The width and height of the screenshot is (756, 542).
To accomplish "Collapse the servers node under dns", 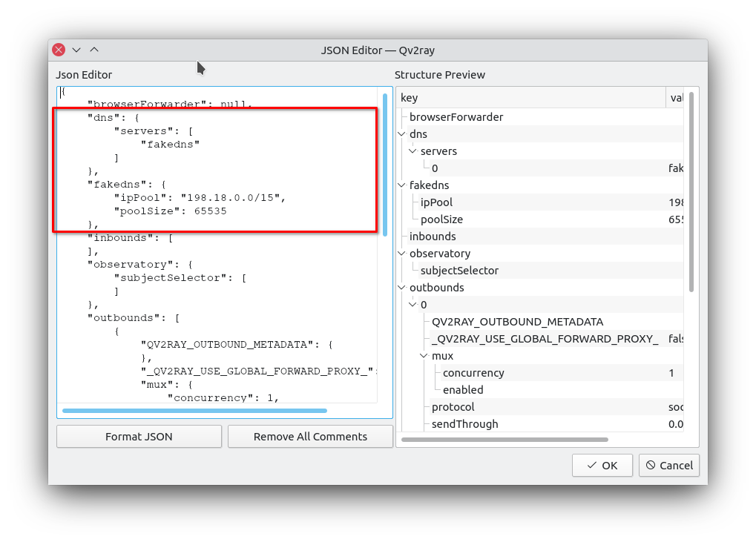I will click(413, 151).
